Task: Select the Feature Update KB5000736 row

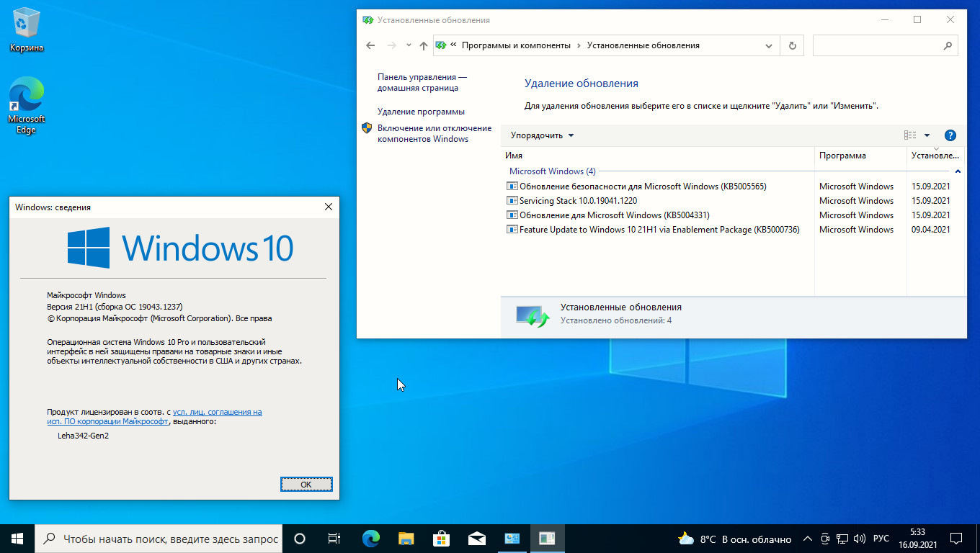Action: tap(732, 230)
